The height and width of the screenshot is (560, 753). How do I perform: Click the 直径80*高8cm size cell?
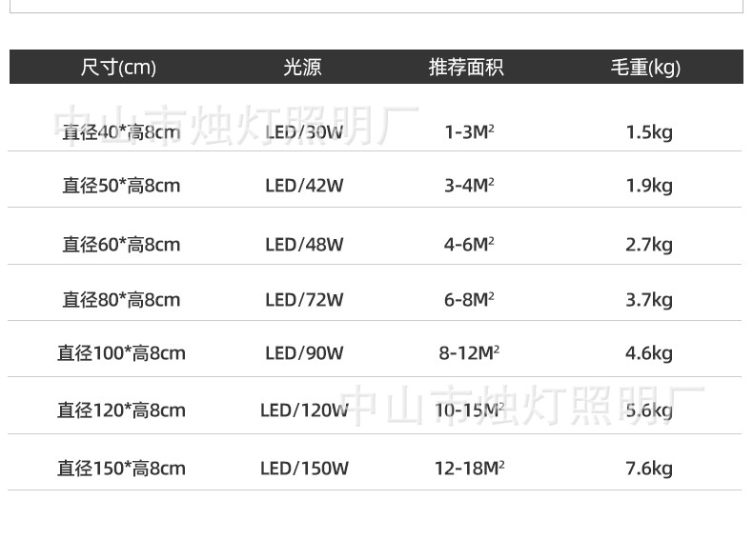click(121, 300)
